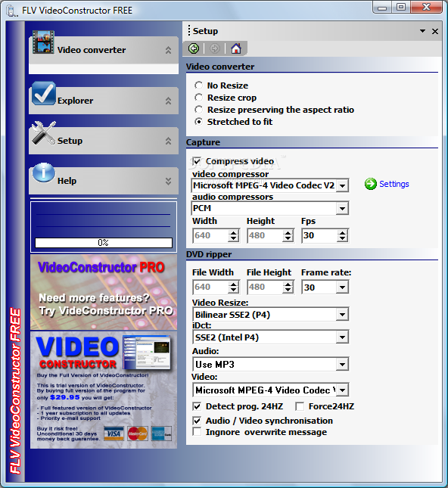
Task: Click the American Express card logo
Action: [161, 434]
